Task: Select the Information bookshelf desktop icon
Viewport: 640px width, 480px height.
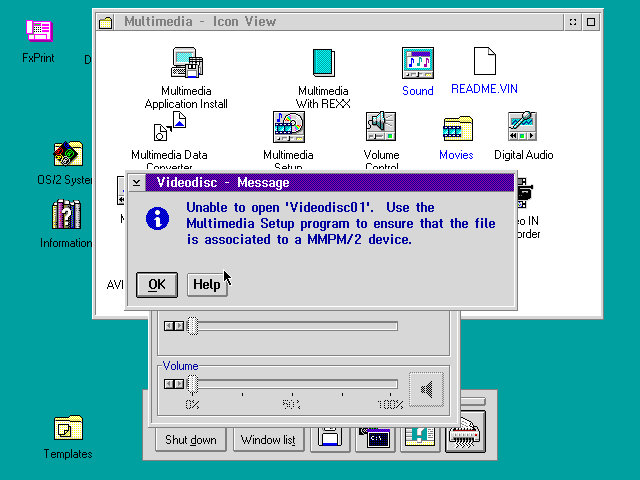Action: (66, 214)
